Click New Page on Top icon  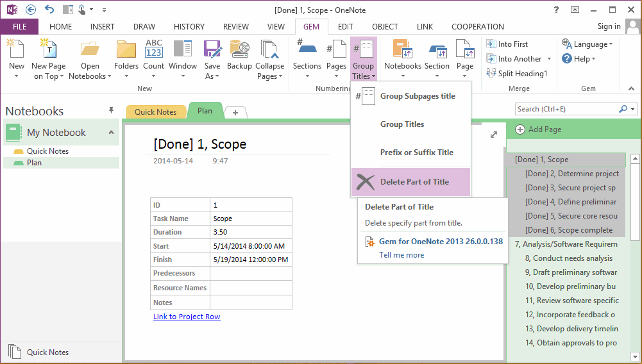tap(48, 49)
